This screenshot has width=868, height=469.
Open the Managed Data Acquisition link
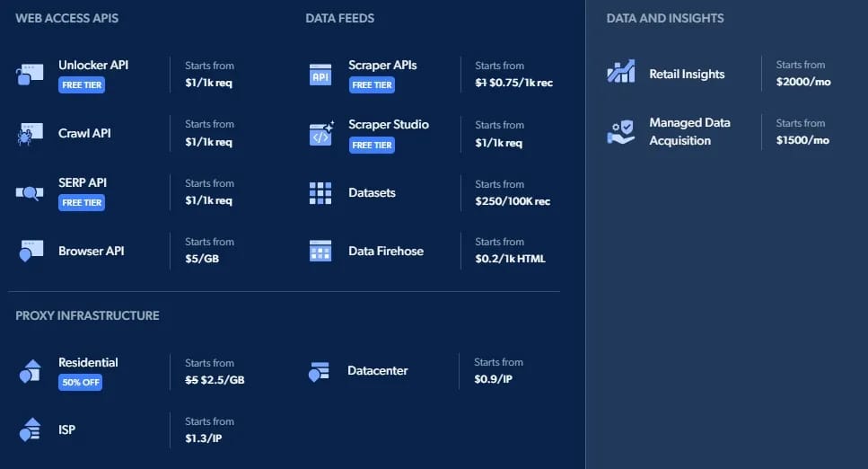coord(689,131)
